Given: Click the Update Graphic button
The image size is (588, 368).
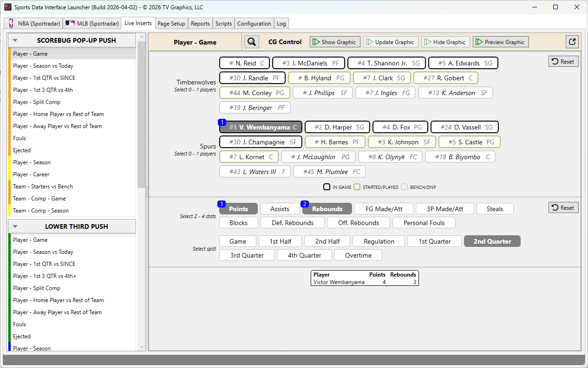Looking at the screenshot, I should (391, 42).
